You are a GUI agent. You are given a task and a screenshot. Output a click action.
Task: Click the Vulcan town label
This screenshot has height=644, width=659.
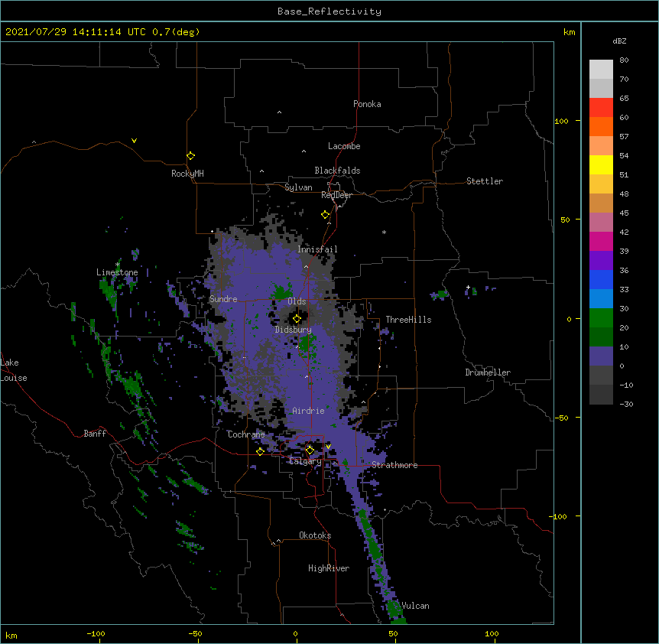point(415,606)
